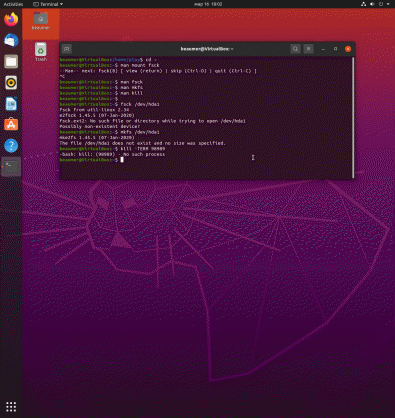Screen dimensions: 395x418
Task: Click the terminal vertical scrollbar
Action: [353, 117]
